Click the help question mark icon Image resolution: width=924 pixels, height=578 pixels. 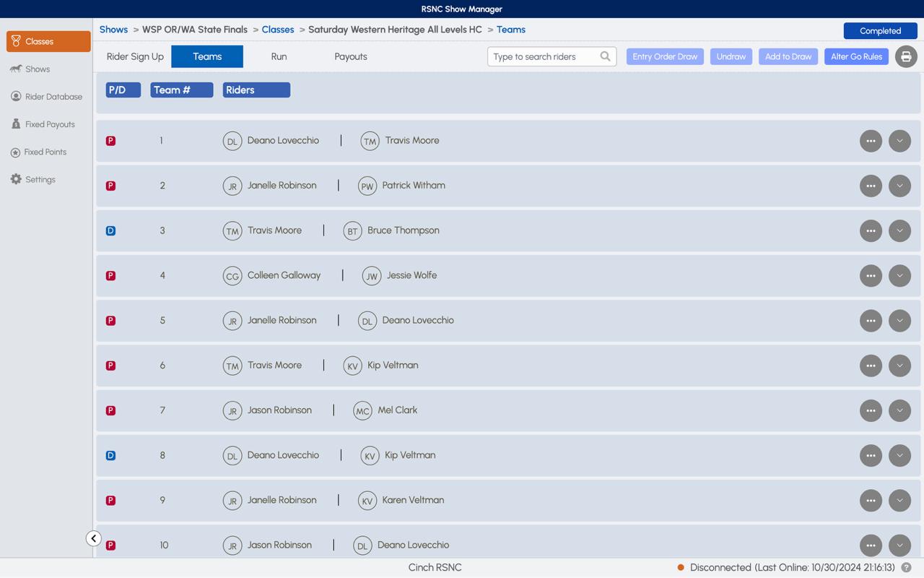[906, 568]
